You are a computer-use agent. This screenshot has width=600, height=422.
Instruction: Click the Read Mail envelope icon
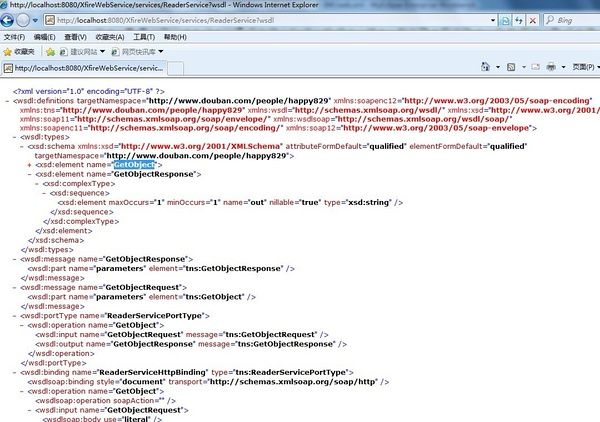click(x=536, y=67)
